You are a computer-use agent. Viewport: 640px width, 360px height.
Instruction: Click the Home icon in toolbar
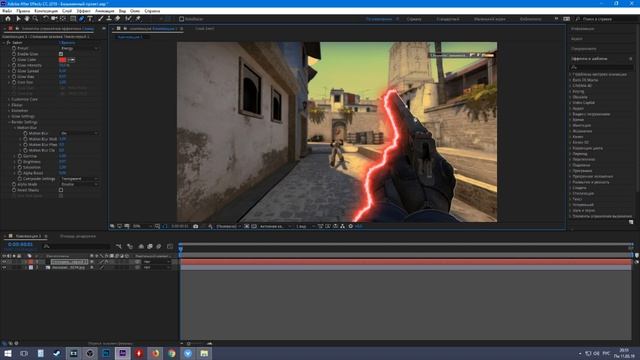point(7,19)
